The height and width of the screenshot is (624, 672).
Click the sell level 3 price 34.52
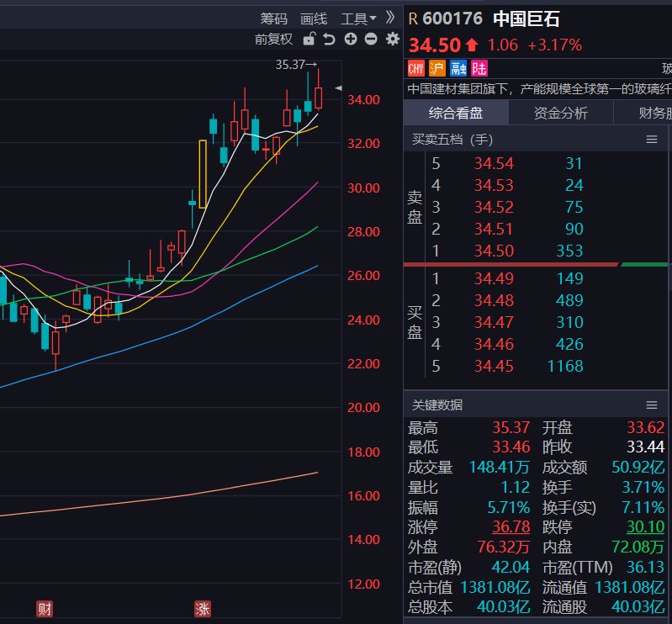tap(494, 207)
